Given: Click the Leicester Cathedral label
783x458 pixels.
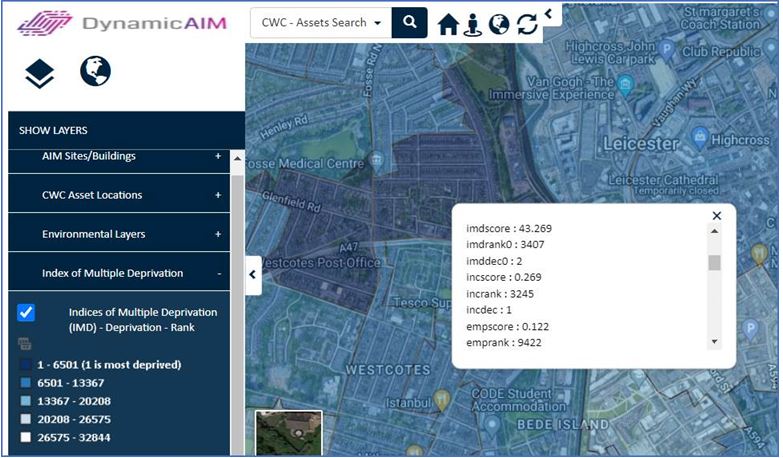Looking at the screenshot, I should click(x=663, y=179).
